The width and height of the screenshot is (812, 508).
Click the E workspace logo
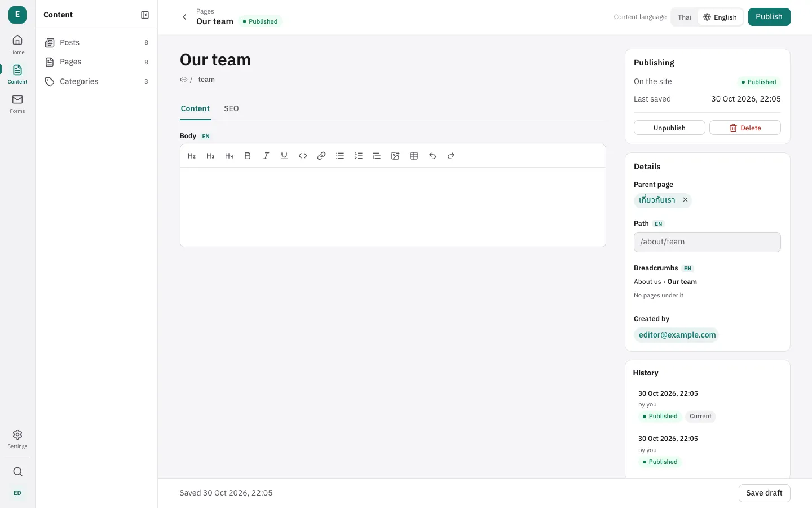pyautogui.click(x=17, y=15)
